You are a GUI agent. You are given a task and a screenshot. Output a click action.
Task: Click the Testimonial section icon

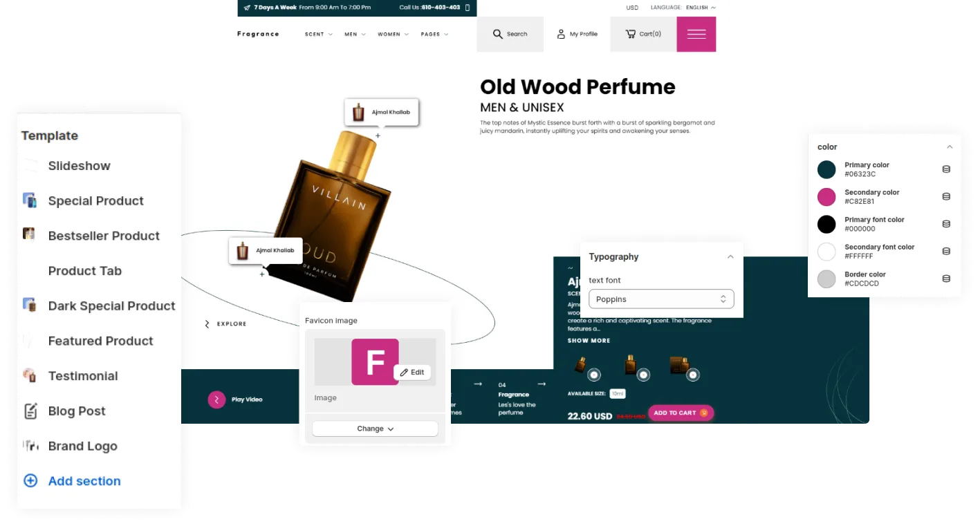29,375
